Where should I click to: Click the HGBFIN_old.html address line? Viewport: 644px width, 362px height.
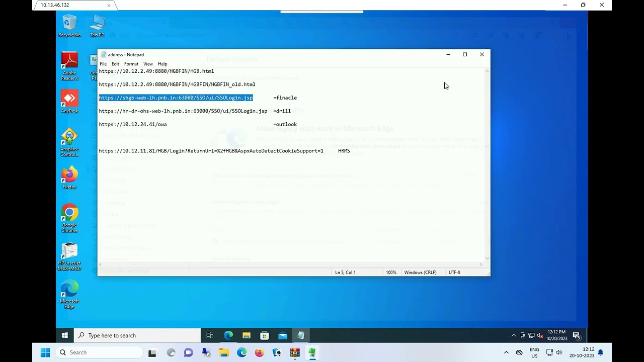point(177,84)
